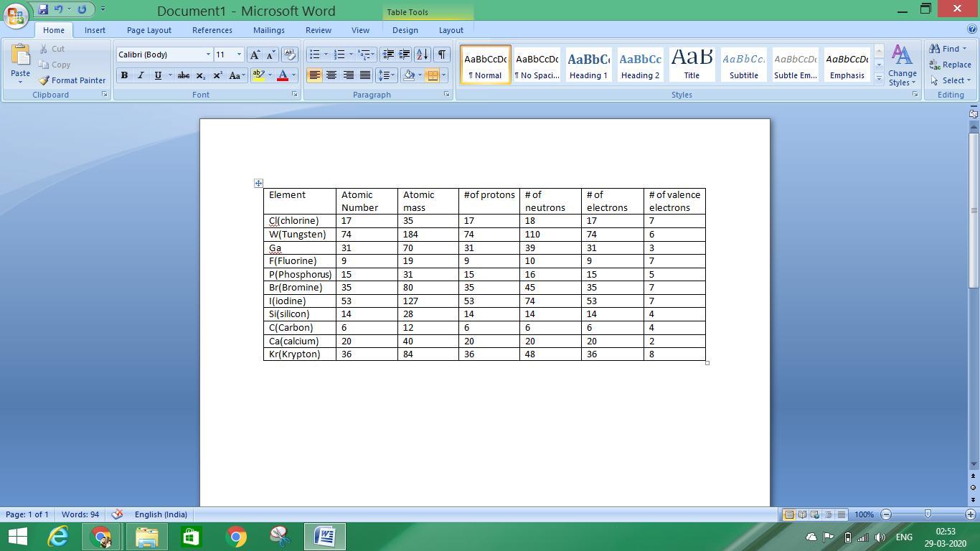Click the Grow Font icon
This screenshot has width=980, height=551.
[254, 55]
